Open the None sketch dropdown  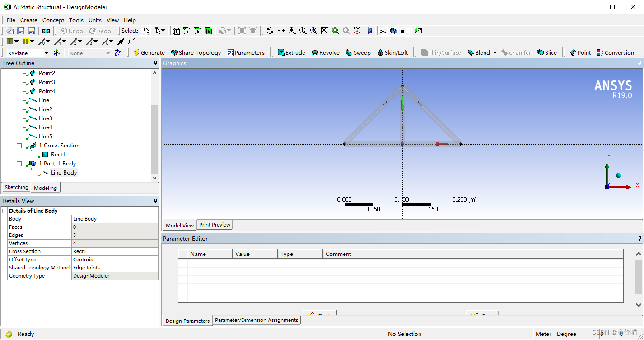(x=108, y=53)
